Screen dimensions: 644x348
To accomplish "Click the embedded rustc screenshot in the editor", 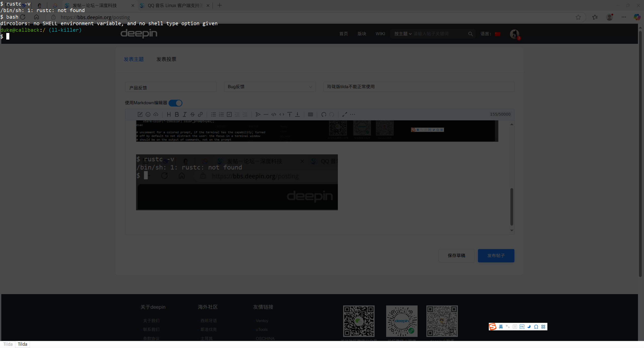I will click(237, 182).
